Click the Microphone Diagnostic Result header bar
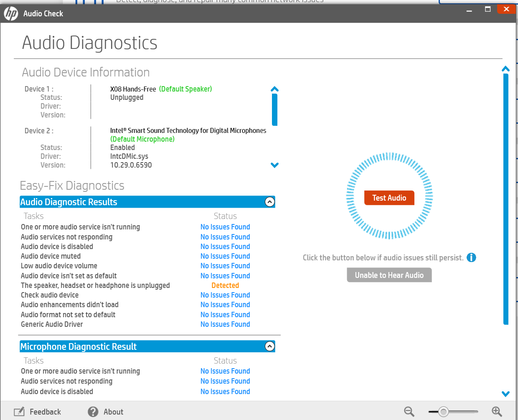 [x=147, y=346]
